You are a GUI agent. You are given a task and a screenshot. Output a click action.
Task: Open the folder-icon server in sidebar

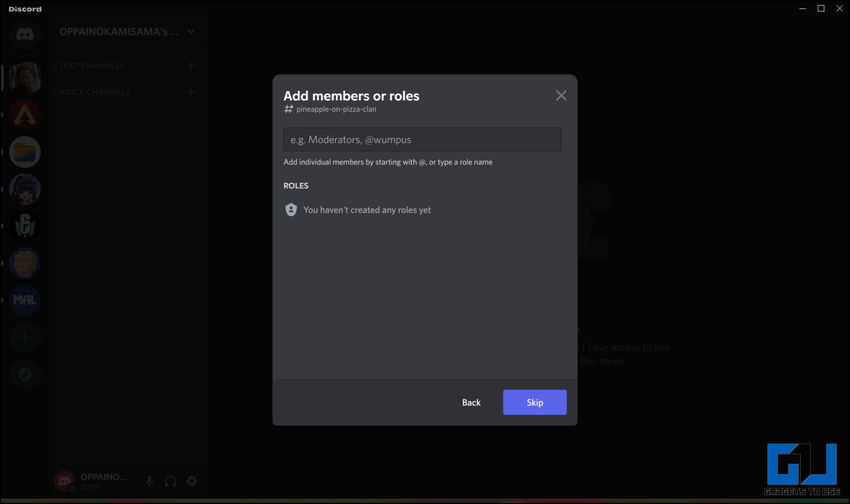(x=25, y=152)
